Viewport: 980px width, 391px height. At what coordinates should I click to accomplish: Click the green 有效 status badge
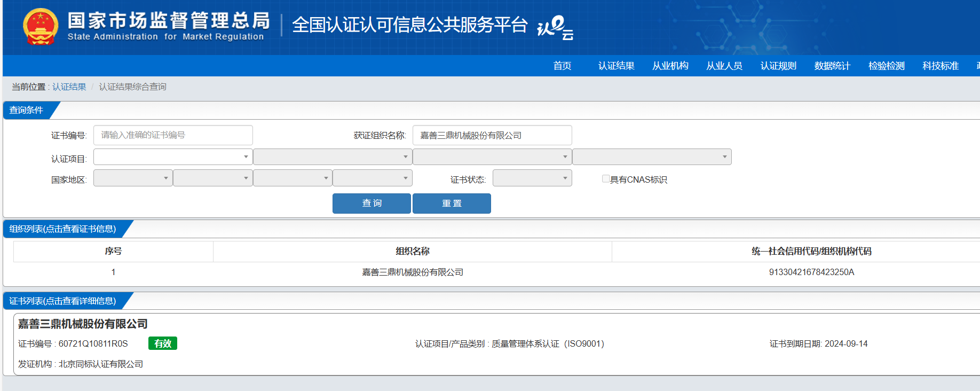(x=163, y=343)
